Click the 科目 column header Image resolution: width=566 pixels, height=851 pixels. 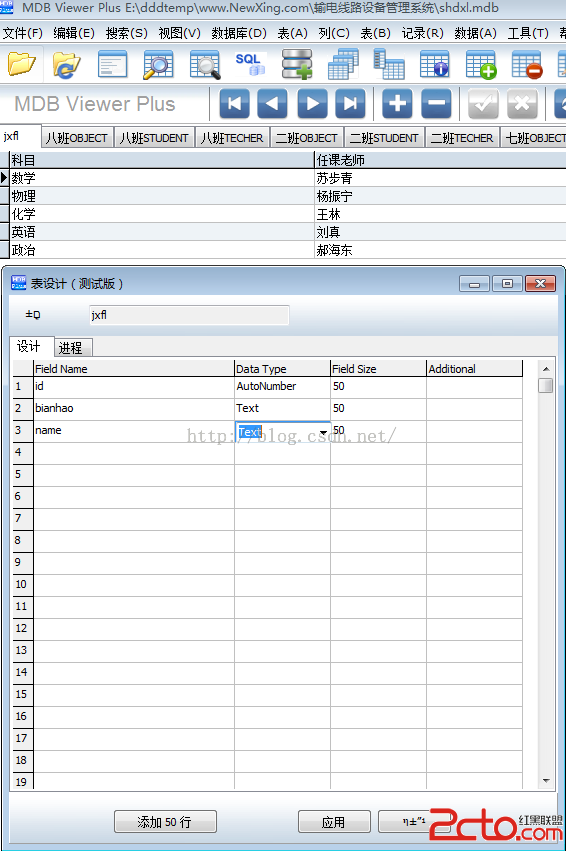click(x=162, y=160)
